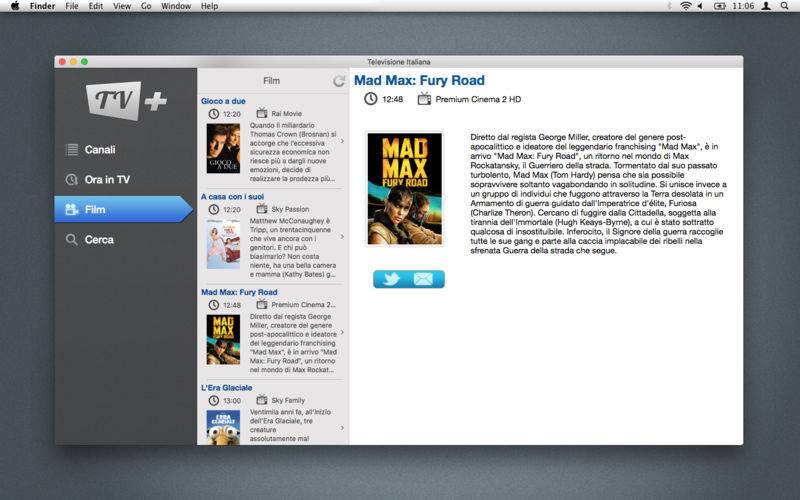Open the Help menu
Screen dimensions: 800x500
tap(209, 6)
